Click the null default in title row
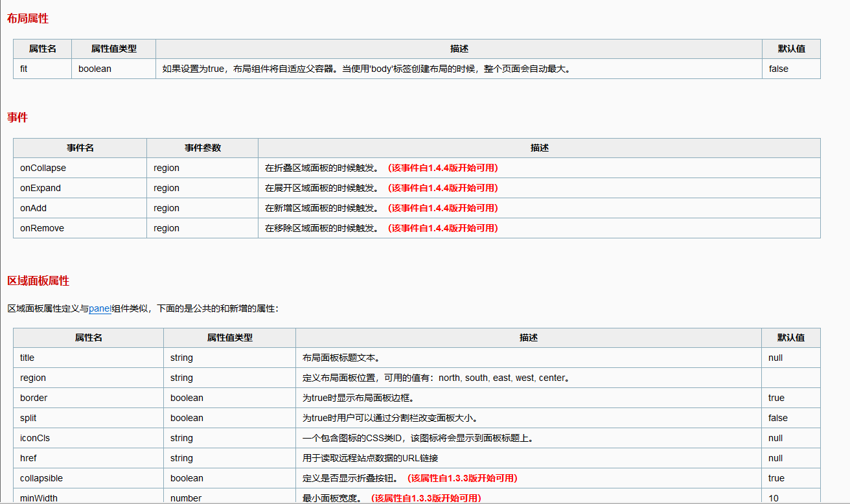 click(775, 358)
